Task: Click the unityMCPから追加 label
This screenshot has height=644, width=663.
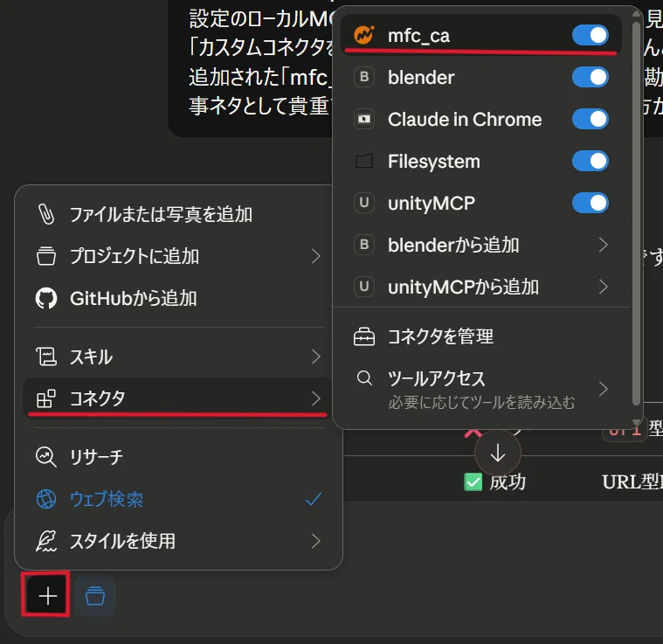Action: [x=463, y=287]
